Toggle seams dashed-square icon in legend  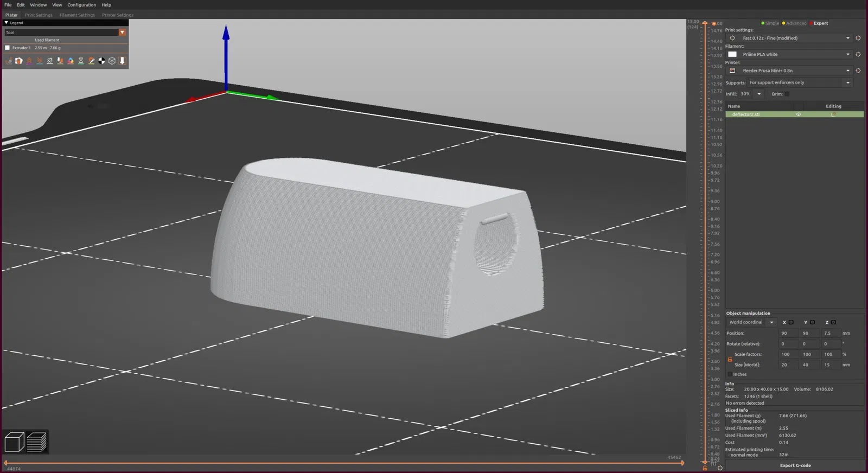[x=50, y=61]
